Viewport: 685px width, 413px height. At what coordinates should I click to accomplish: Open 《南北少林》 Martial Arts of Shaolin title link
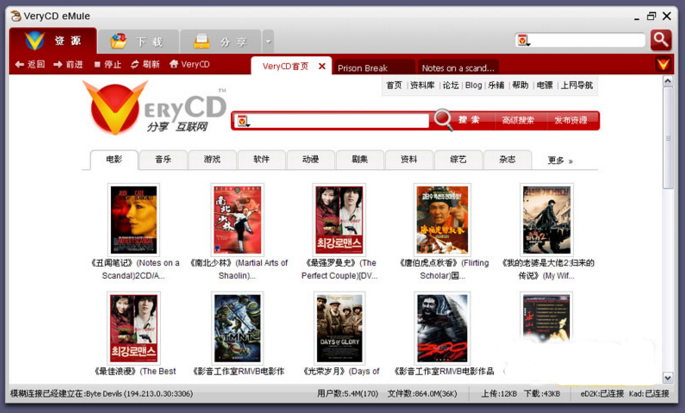(239, 269)
